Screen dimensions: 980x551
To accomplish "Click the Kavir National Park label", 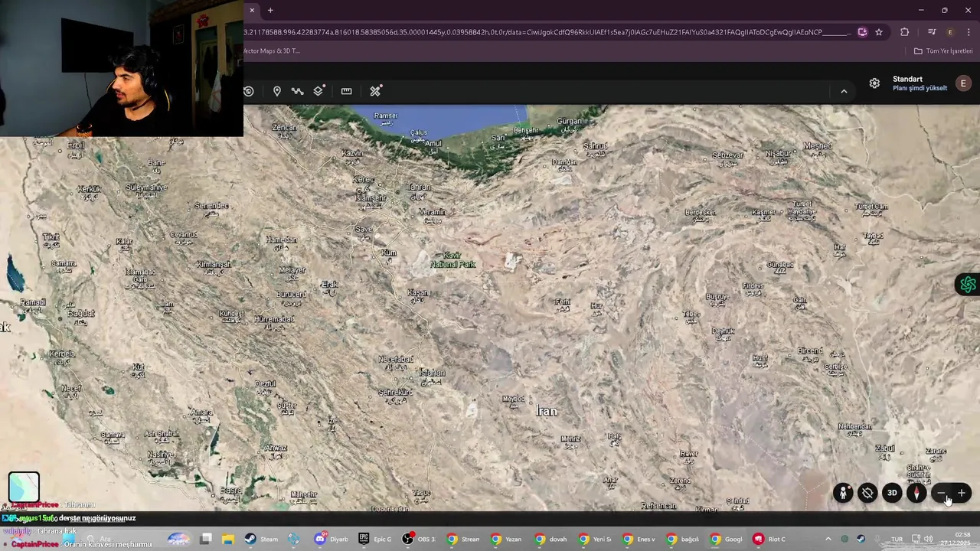I will [x=453, y=260].
